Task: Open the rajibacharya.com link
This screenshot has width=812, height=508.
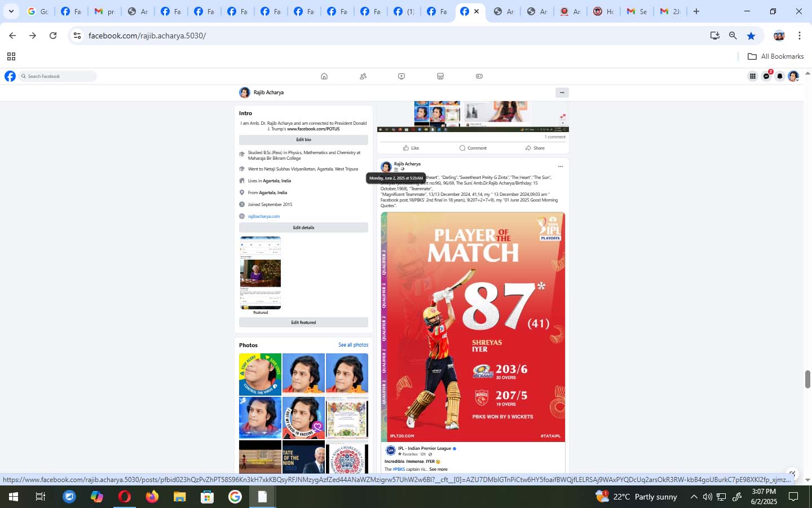Action: [264, 216]
